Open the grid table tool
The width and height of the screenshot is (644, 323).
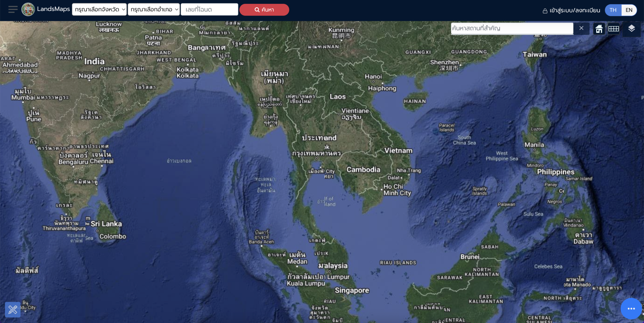tap(613, 29)
